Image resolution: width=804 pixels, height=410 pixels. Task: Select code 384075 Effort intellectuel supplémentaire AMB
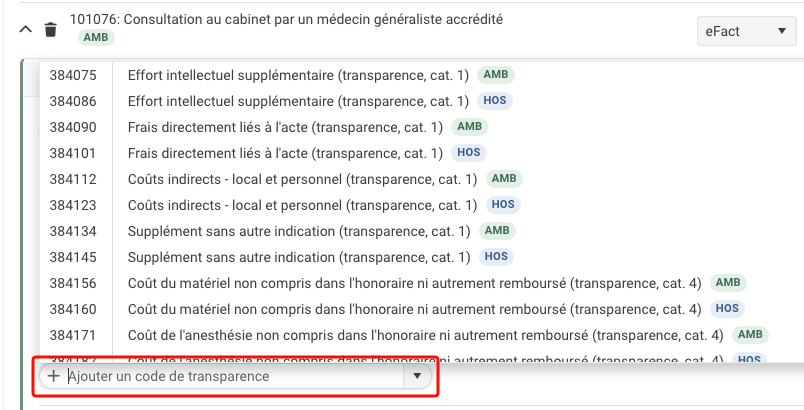[421, 75]
